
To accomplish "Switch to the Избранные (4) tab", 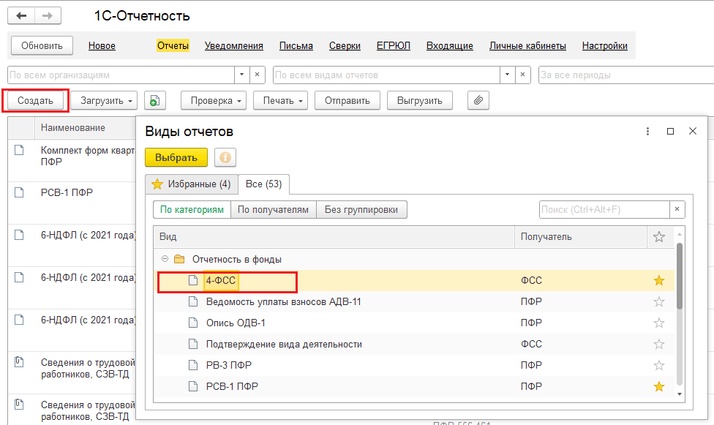I will pyautogui.click(x=190, y=184).
